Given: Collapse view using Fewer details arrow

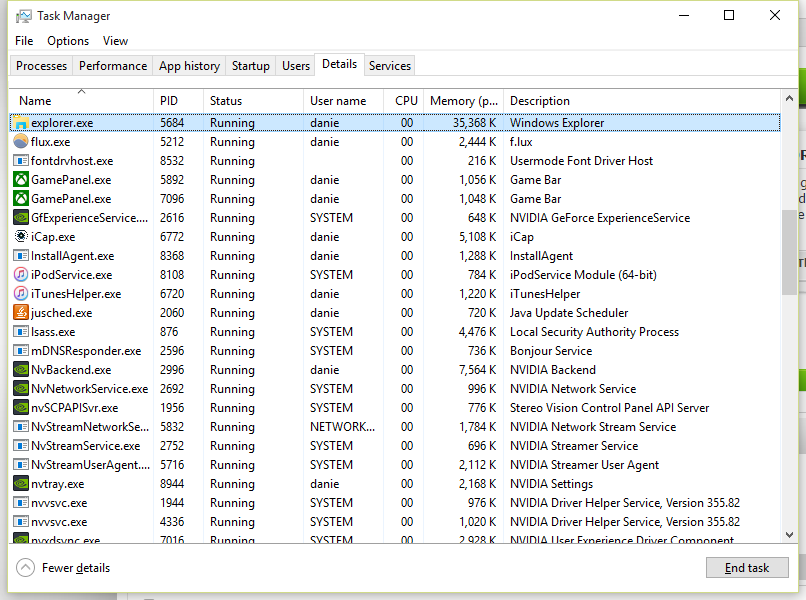Looking at the screenshot, I should tap(26, 568).
